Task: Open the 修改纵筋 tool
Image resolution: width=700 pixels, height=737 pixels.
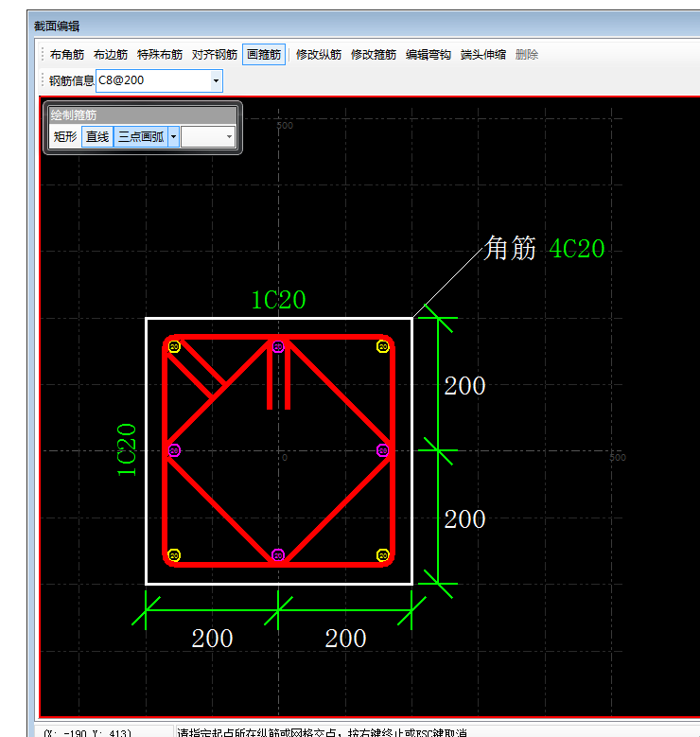Action: [x=319, y=55]
